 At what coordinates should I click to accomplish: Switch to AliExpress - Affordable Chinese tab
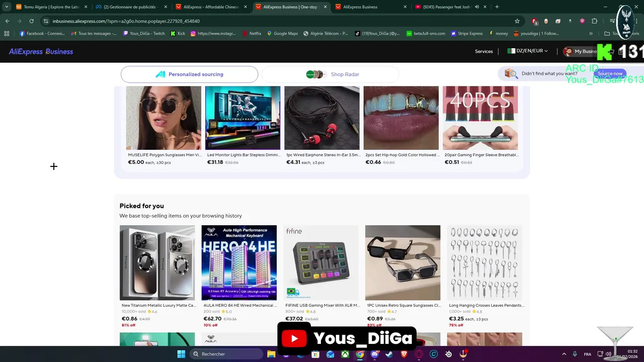[211, 7]
